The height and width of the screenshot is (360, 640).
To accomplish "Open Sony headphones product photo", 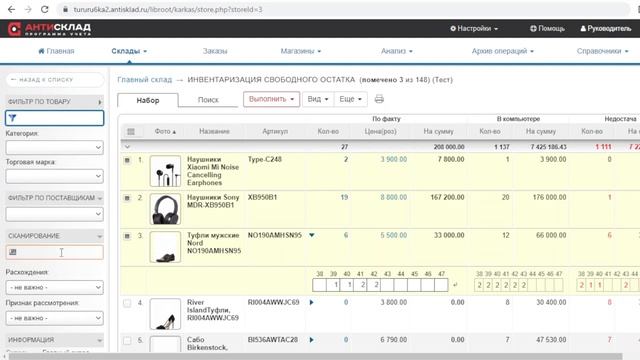I will point(165,209).
